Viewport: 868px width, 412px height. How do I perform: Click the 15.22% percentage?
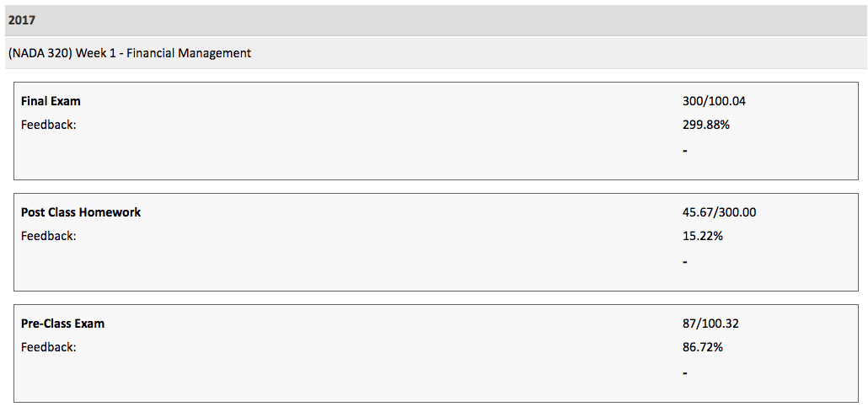click(702, 236)
